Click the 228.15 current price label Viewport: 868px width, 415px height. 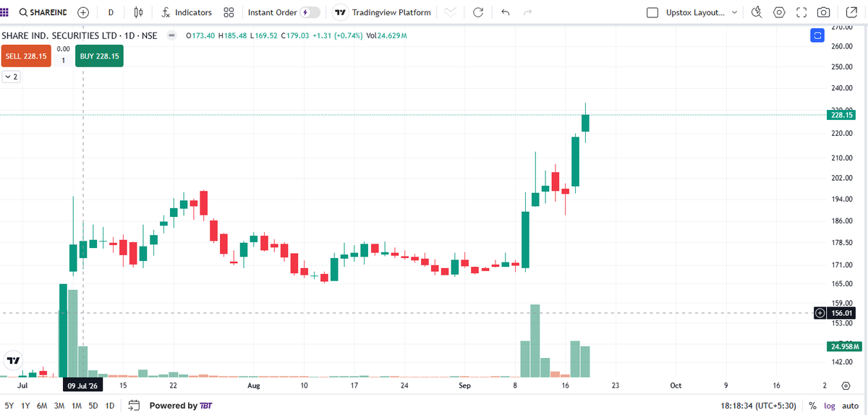841,115
